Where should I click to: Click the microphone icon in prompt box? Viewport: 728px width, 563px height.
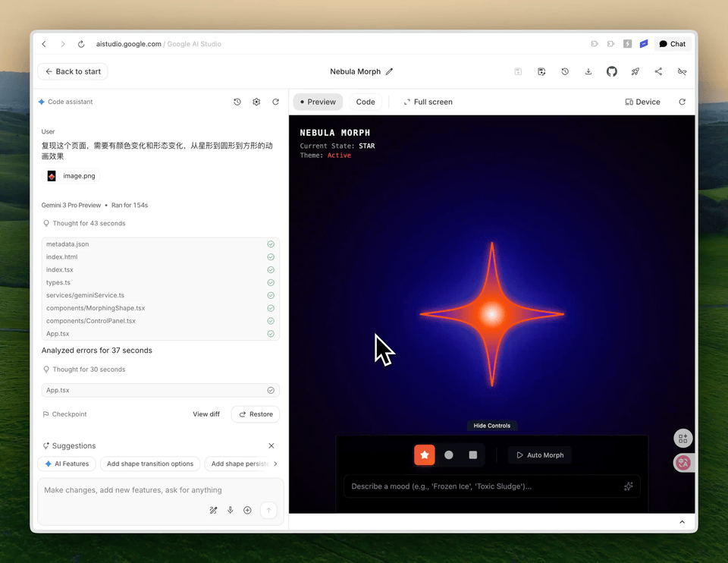pos(231,510)
